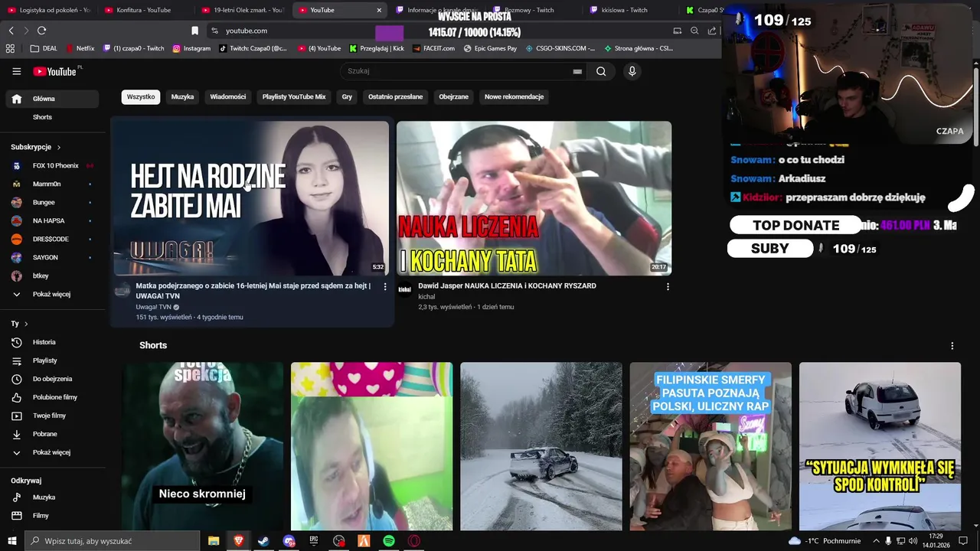This screenshot has width=980, height=551.
Task: Switch to kkislowa - Twitch browser tab
Action: [x=625, y=10]
